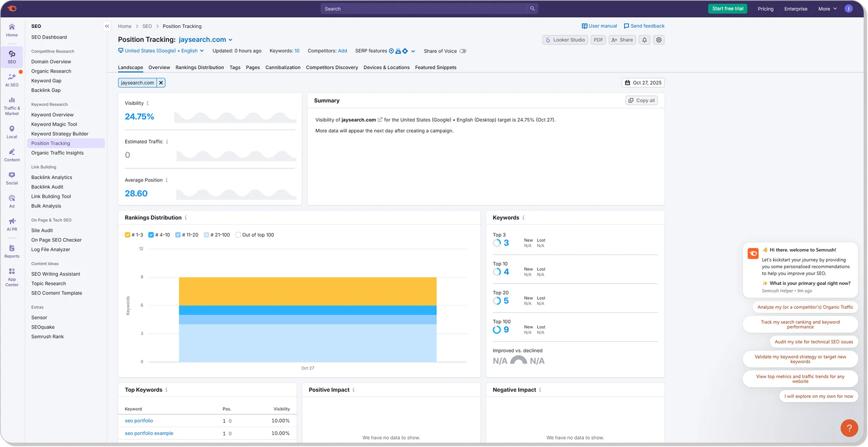
Task: Remove the jaysearch.com filter chip
Action: pyautogui.click(x=161, y=83)
